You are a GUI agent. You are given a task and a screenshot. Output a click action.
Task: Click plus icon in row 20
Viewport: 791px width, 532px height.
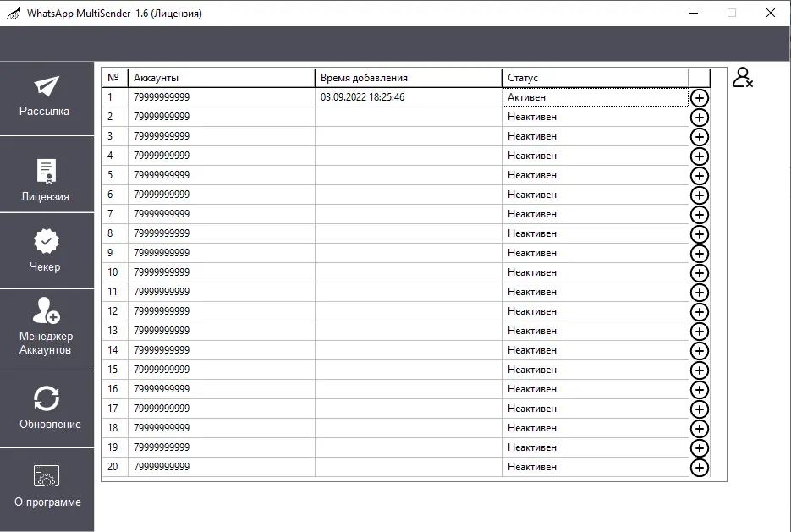[699, 468]
